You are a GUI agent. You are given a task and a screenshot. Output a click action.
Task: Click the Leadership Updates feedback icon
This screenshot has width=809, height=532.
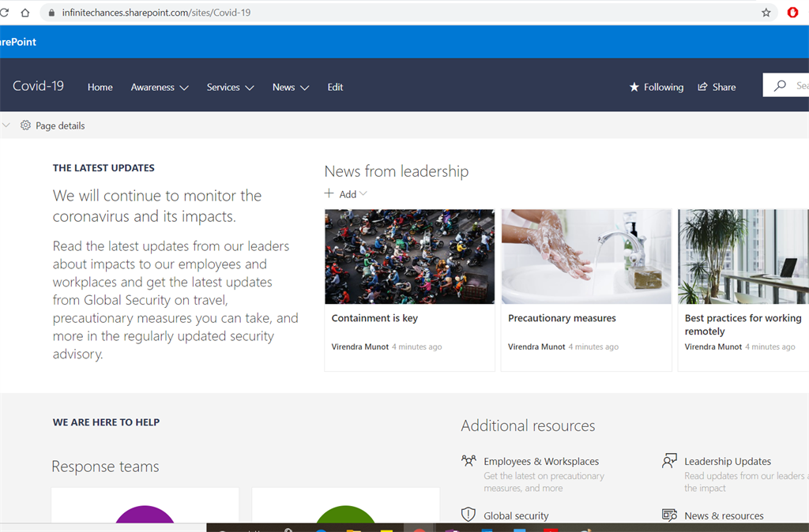[669, 460]
